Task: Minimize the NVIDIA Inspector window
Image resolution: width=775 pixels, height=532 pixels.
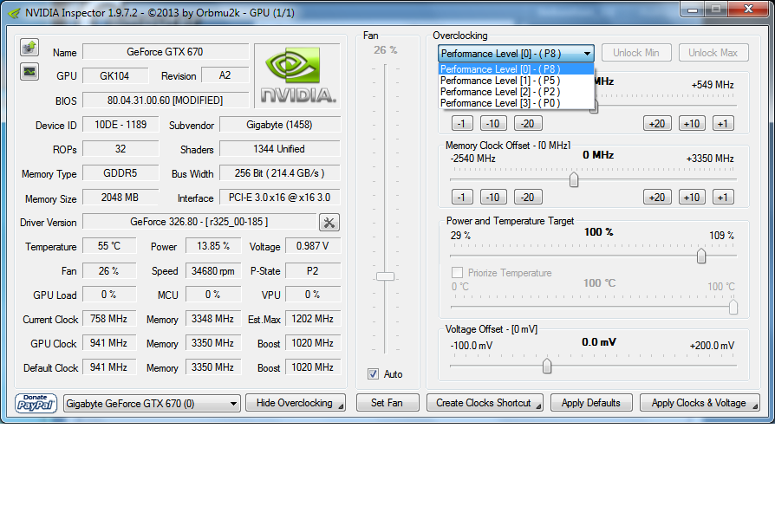Action: [x=693, y=9]
